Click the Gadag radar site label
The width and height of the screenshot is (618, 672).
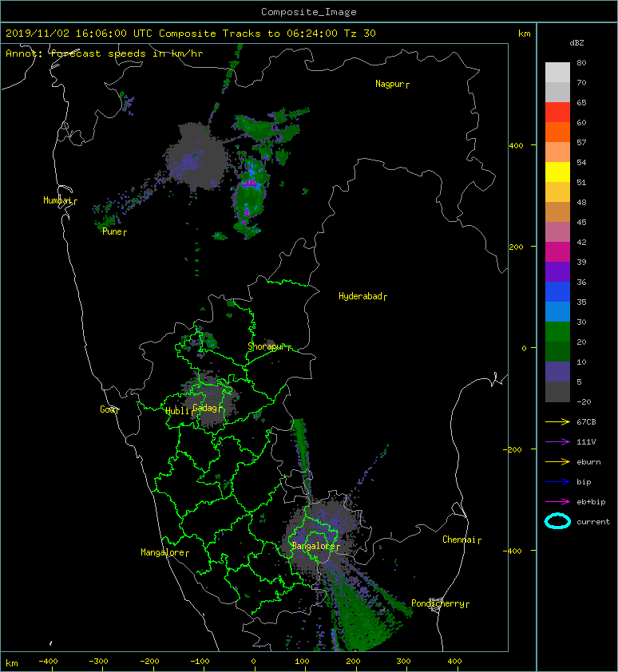[205, 408]
